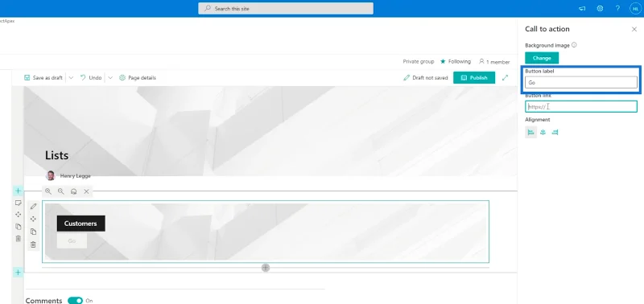Viewport: 644px width, 304px height.
Task: Click the Private group label
Action: [x=418, y=62]
